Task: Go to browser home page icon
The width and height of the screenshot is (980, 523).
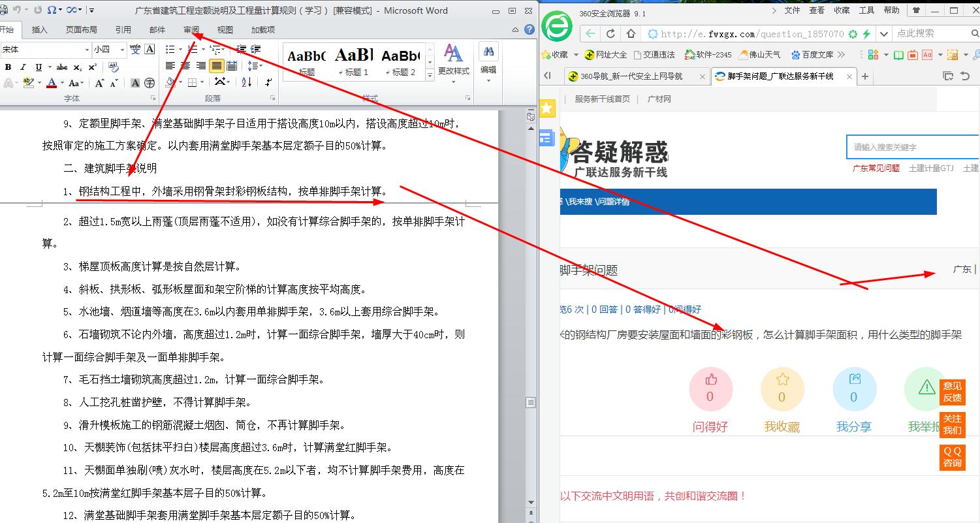Action: click(x=631, y=33)
